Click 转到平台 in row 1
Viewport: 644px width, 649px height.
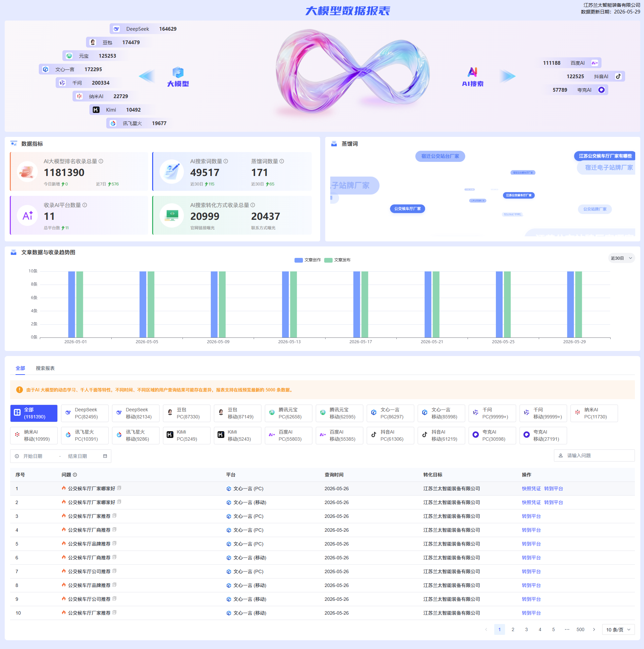click(554, 489)
